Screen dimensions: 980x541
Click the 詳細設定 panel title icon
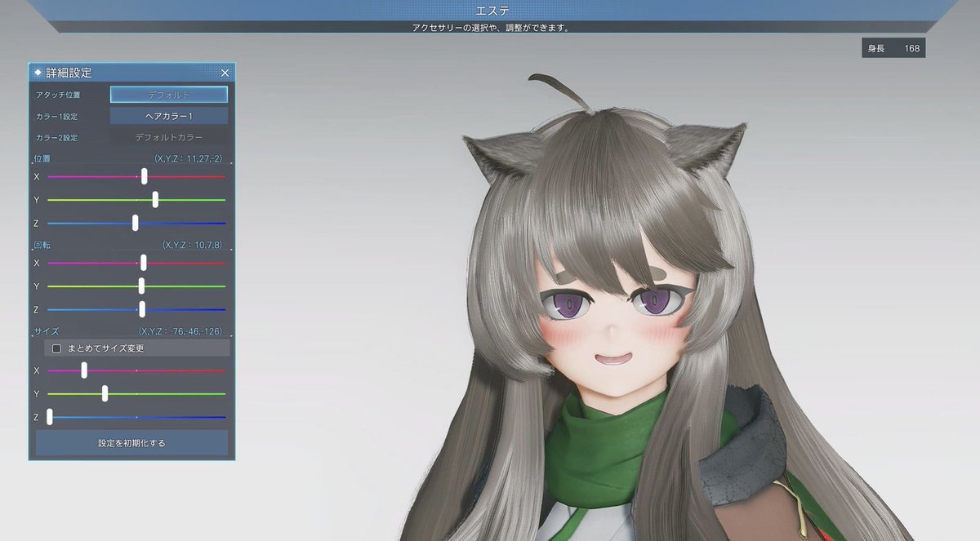(x=38, y=73)
